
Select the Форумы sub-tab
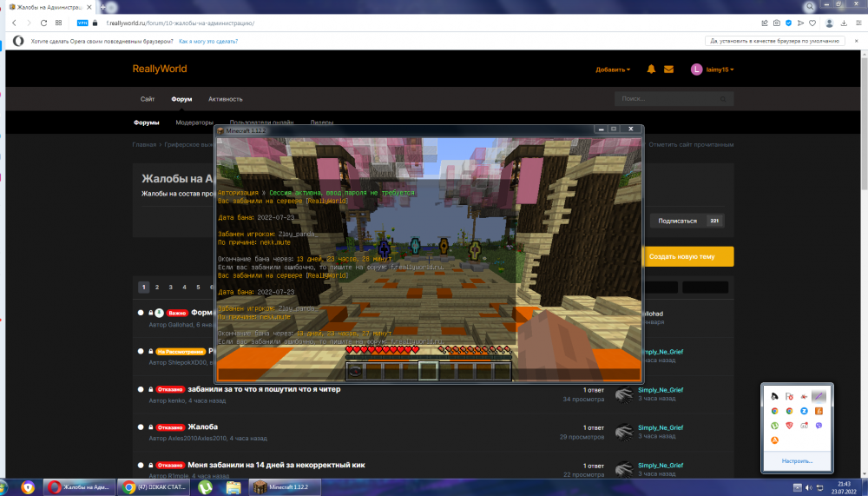[x=146, y=122]
